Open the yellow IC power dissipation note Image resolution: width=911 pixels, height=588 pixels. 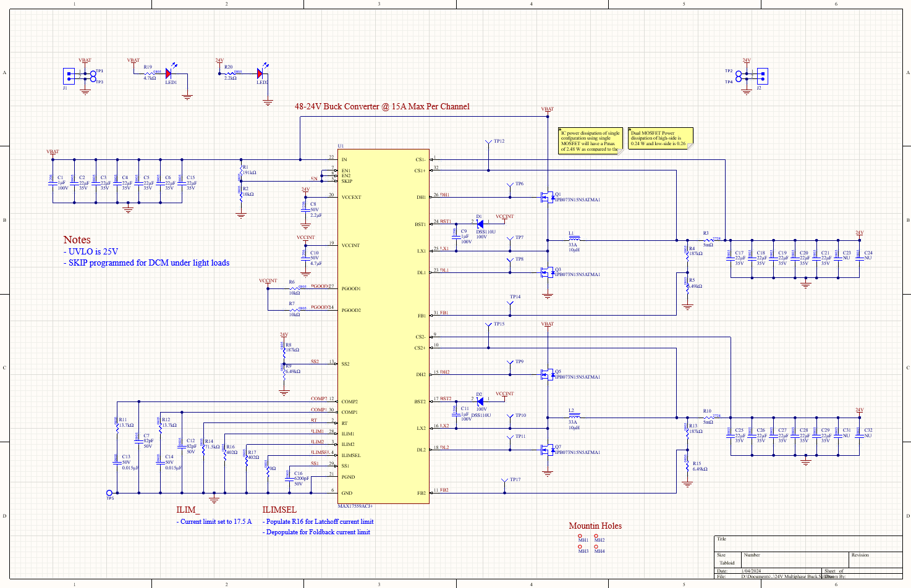(590, 141)
